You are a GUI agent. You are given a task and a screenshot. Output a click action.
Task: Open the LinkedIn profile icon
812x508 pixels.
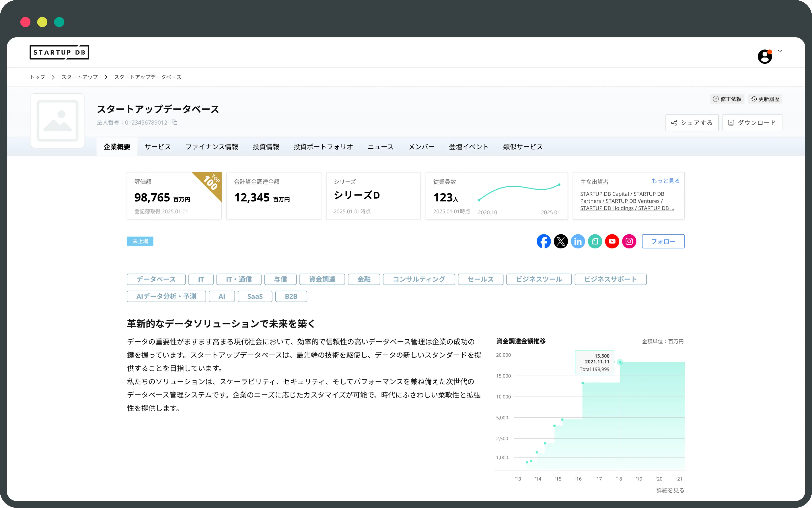(578, 241)
